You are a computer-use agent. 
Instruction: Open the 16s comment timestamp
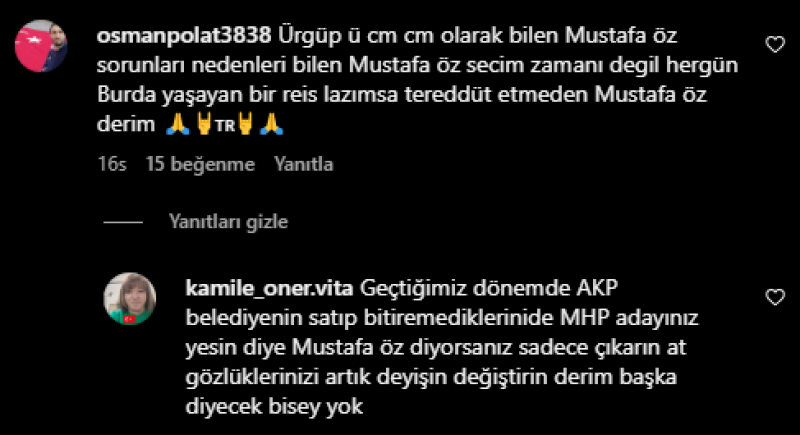[112, 164]
